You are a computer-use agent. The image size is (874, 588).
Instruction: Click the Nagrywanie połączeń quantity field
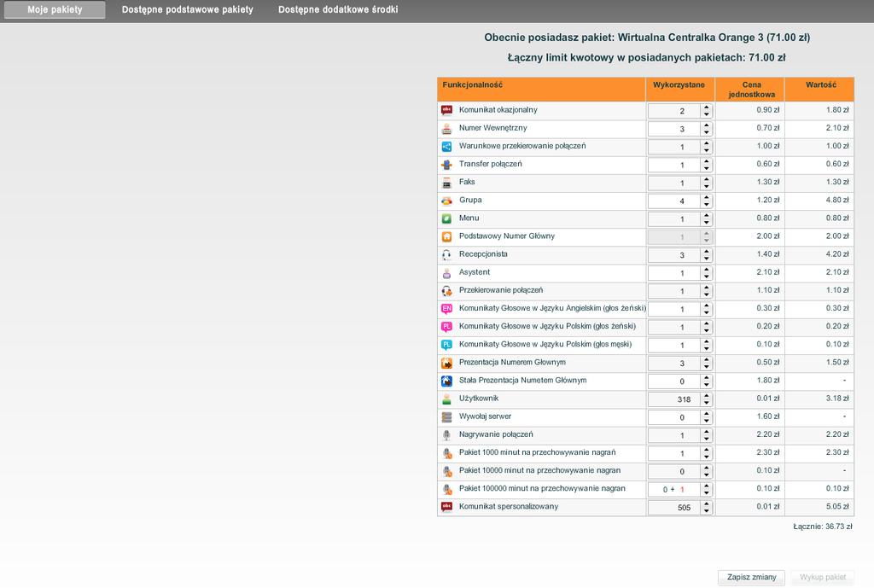(x=674, y=435)
